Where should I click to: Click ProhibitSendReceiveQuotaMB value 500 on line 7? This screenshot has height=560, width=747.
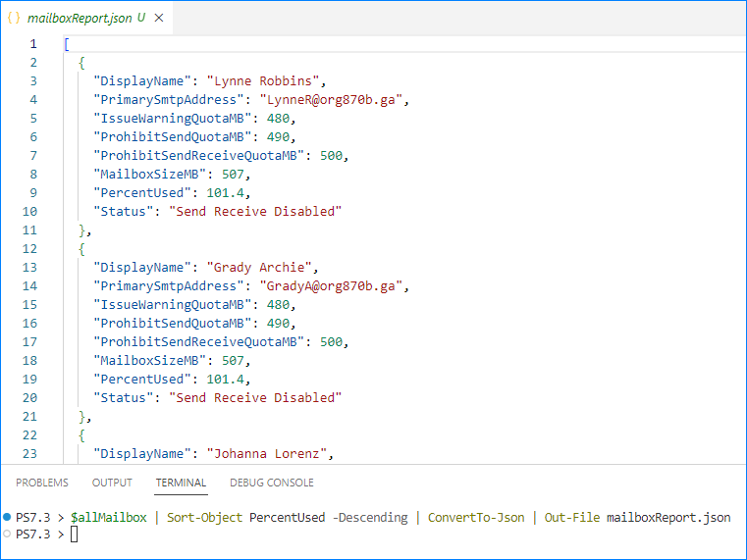point(331,156)
